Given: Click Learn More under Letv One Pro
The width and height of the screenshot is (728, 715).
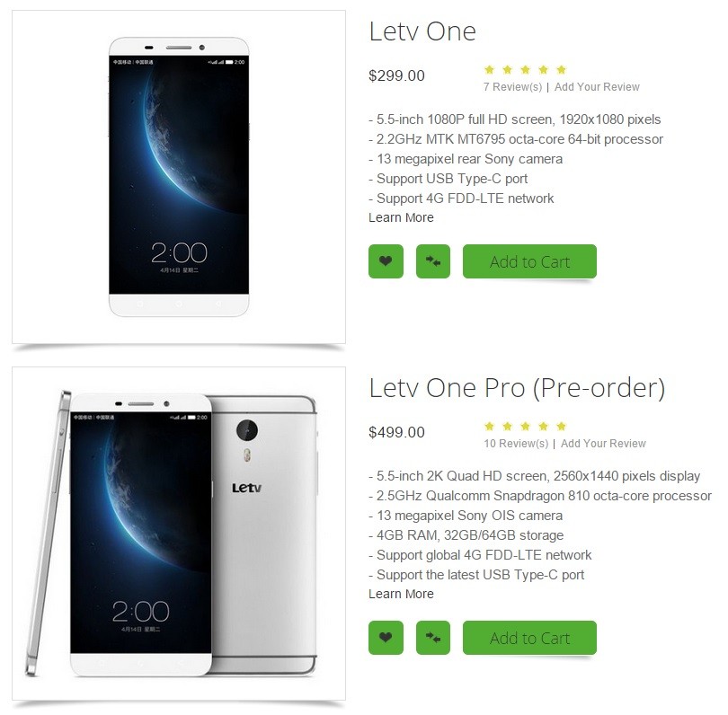Looking at the screenshot, I should [x=401, y=594].
